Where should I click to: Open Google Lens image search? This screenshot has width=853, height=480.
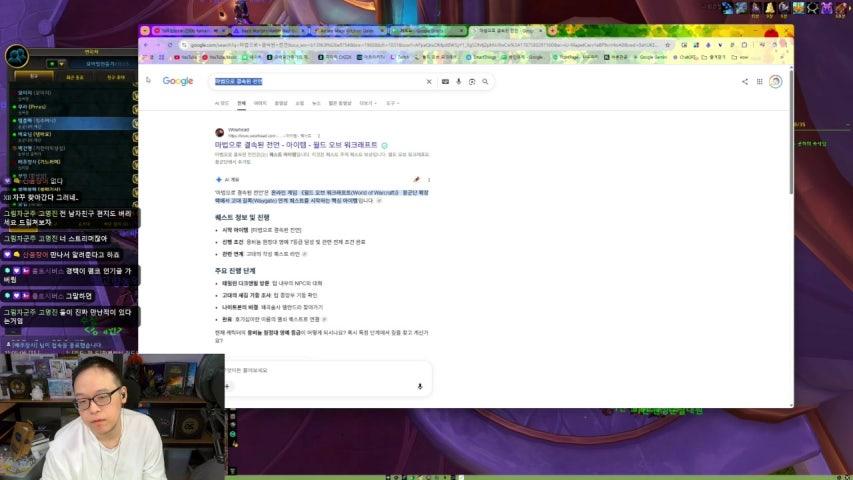472,82
